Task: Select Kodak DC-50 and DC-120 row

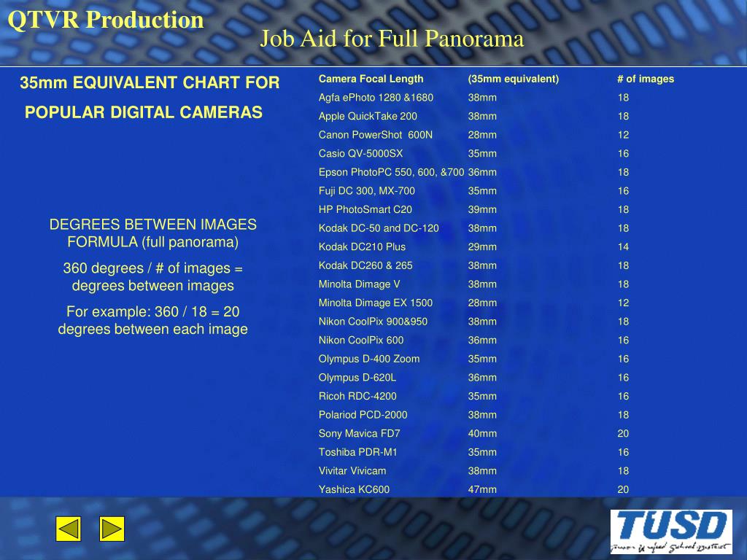Action: (474, 228)
